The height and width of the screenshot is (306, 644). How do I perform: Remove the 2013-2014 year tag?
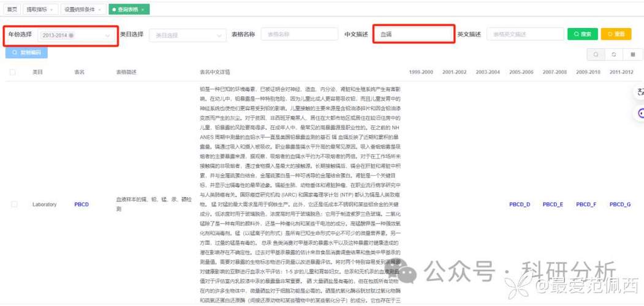tap(72, 35)
